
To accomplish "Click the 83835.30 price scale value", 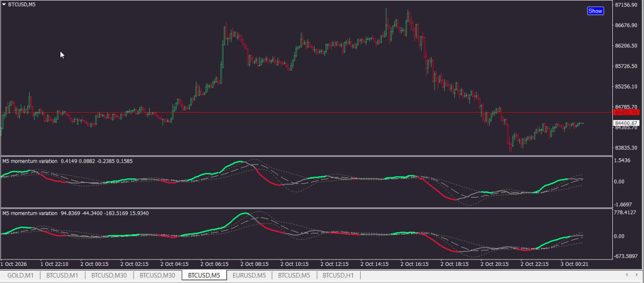I will click(626, 148).
